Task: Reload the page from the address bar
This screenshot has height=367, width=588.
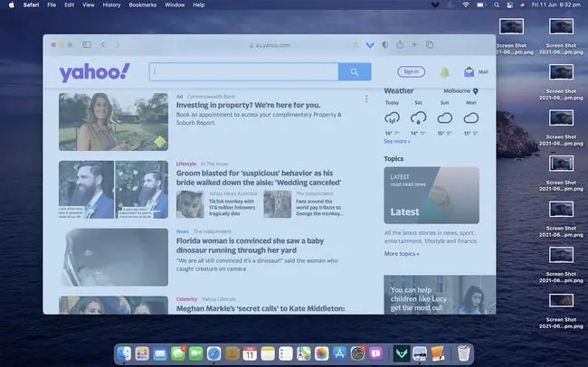Action: 356,45
